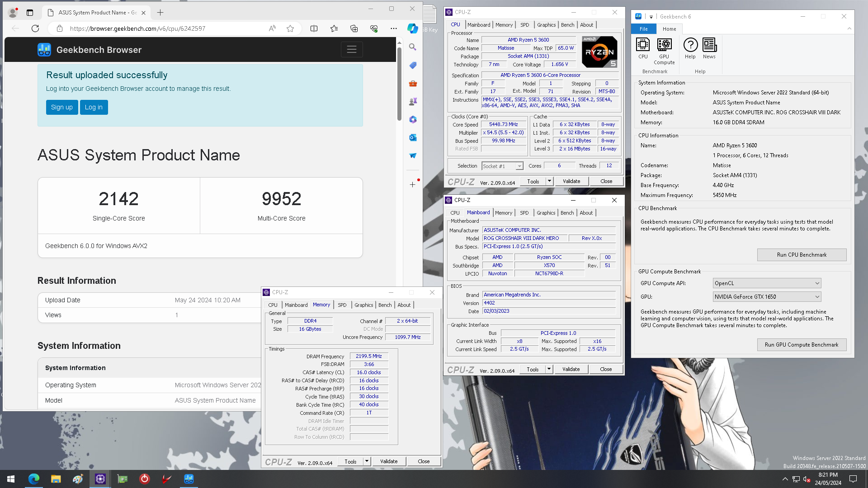Open the sidebar Outlook icon
Viewport: 868px width, 488px height.
[x=413, y=137]
